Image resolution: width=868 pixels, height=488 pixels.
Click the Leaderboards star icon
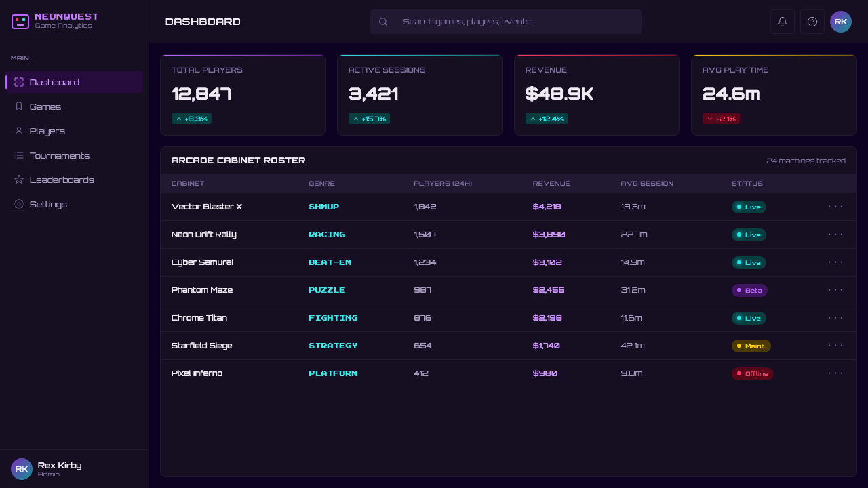pyautogui.click(x=19, y=180)
